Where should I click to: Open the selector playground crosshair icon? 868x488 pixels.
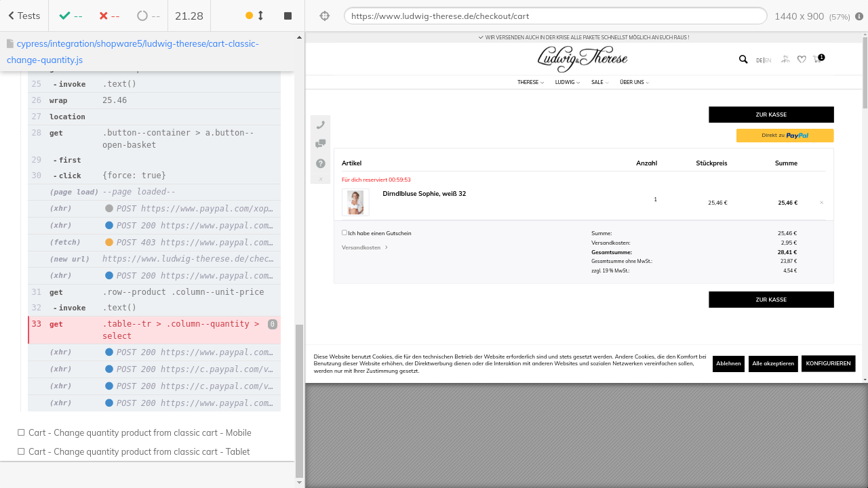coord(325,16)
